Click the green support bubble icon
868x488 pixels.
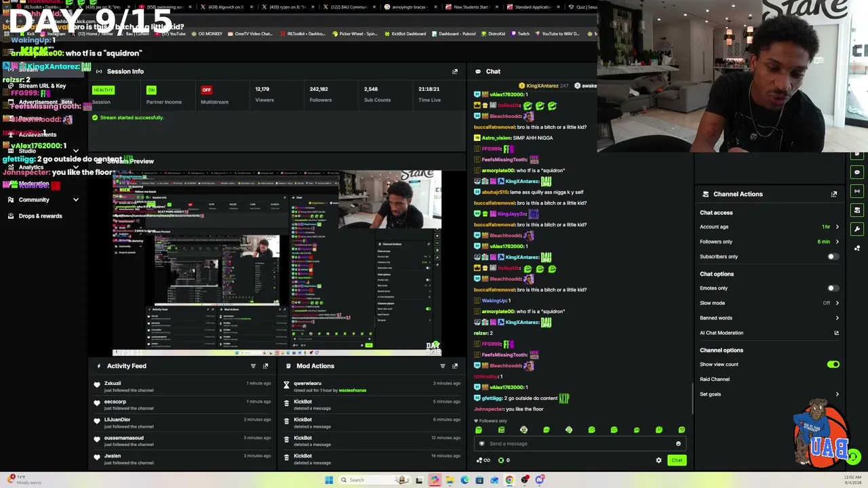[854, 457]
